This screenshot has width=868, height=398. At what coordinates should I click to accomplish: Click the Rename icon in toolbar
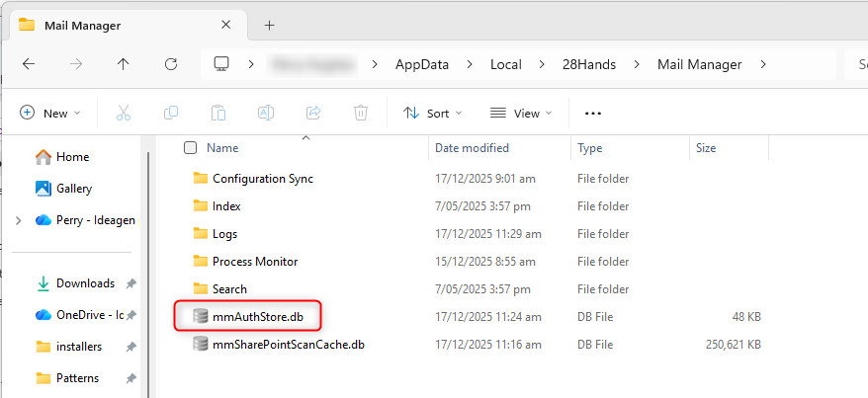(x=266, y=113)
